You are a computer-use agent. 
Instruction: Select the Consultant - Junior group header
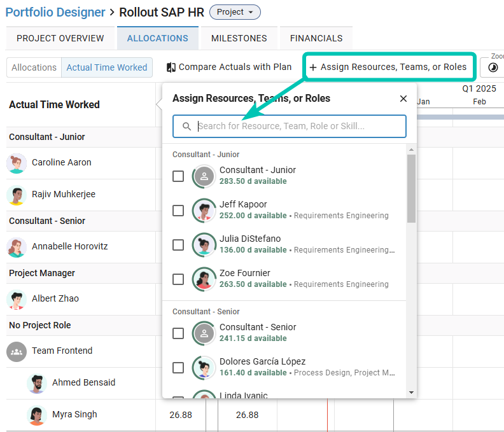(x=47, y=137)
